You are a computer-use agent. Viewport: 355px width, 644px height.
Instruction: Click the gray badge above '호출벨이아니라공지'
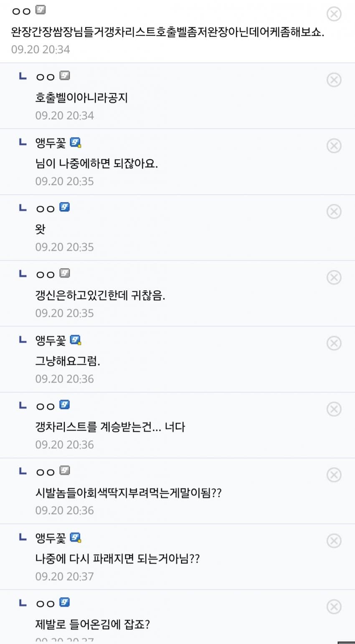[64, 76]
